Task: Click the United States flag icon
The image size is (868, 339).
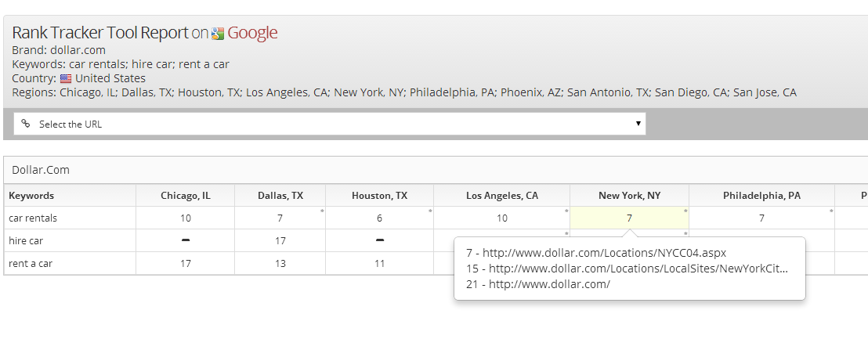Action: pyautogui.click(x=66, y=78)
